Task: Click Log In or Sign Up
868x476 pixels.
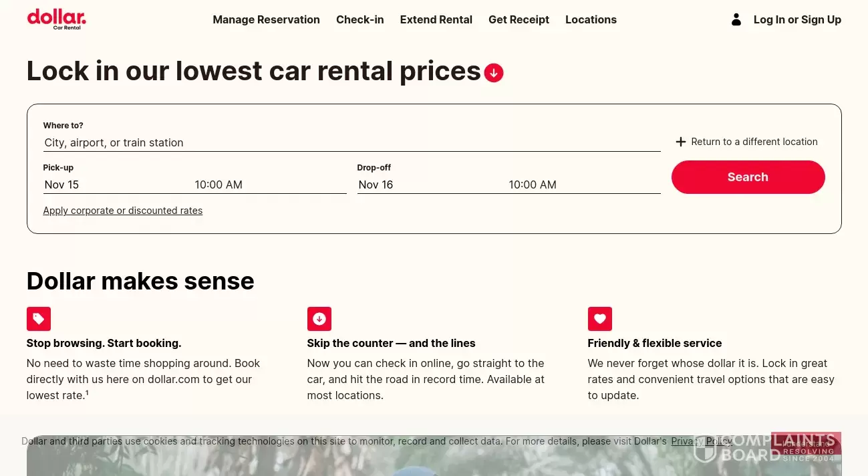Action: tap(797, 19)
